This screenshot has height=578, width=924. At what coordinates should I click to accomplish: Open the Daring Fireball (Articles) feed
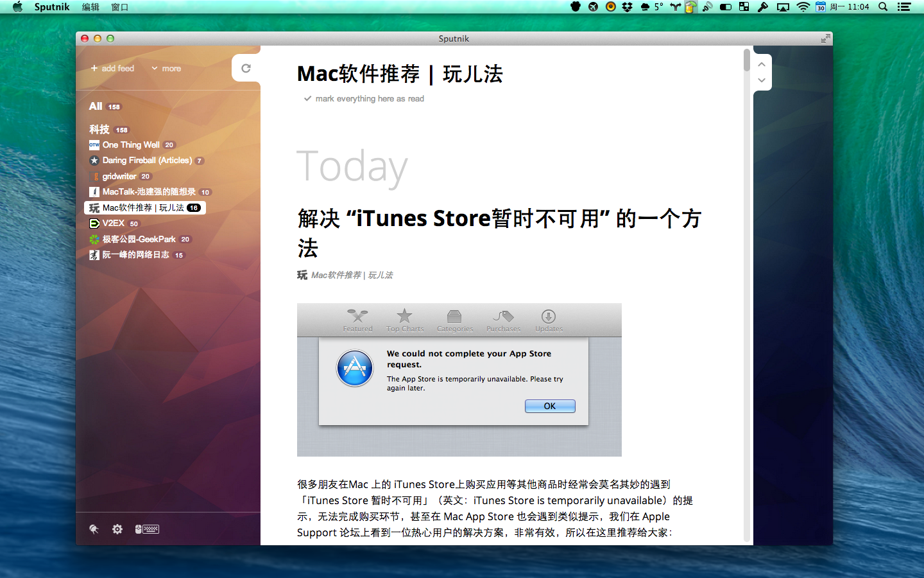point(146,161)
